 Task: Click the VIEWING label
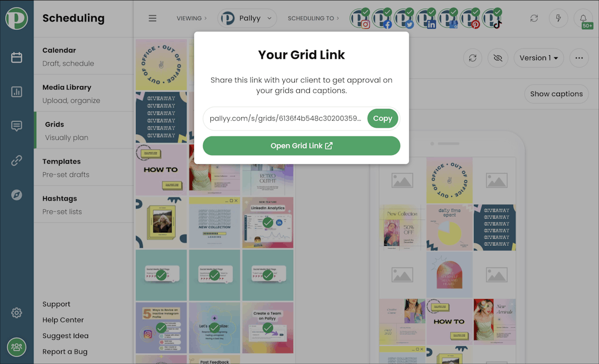(x=189, y=18)
